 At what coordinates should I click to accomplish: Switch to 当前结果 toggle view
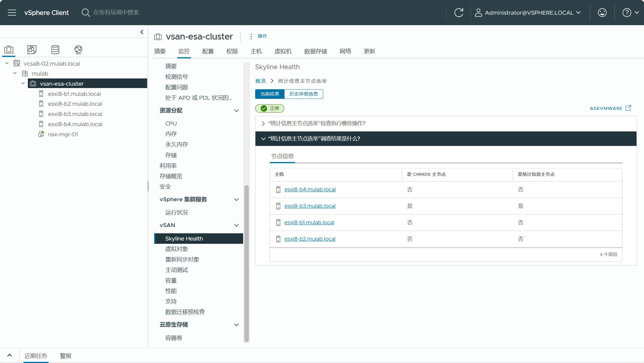(270, 94)
